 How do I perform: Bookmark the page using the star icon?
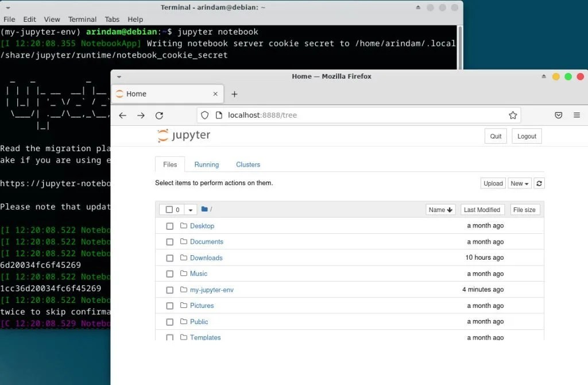(513, 115)
